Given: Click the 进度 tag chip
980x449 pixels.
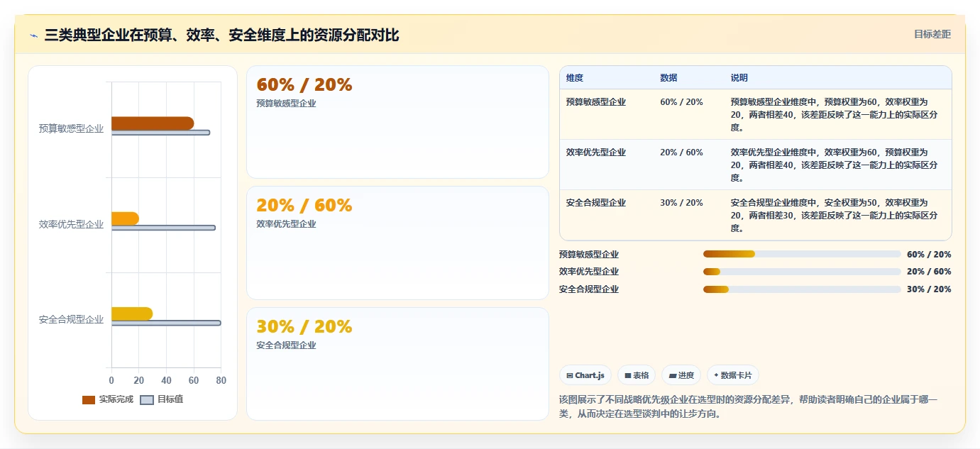Looking at the screenshot, I should point(681,375).
